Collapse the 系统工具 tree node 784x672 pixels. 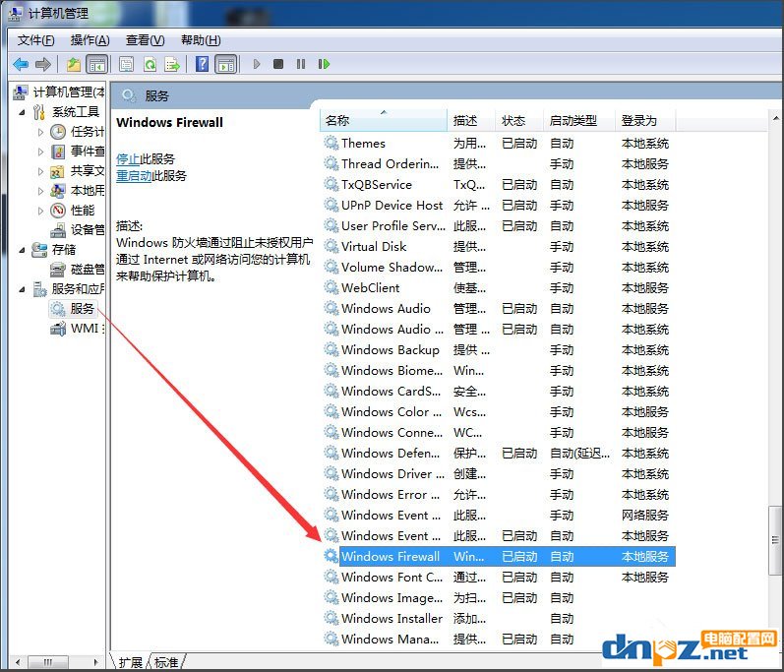click(x=22, y=112)
